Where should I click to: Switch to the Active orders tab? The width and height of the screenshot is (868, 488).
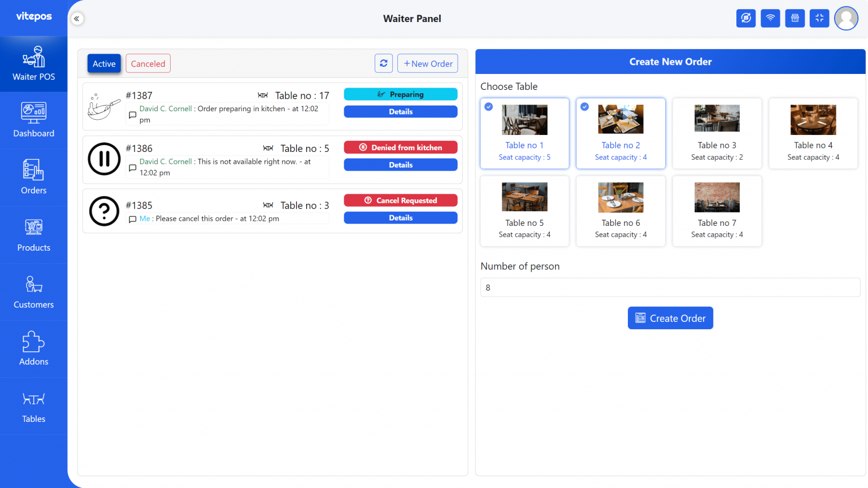click(104, 63)
